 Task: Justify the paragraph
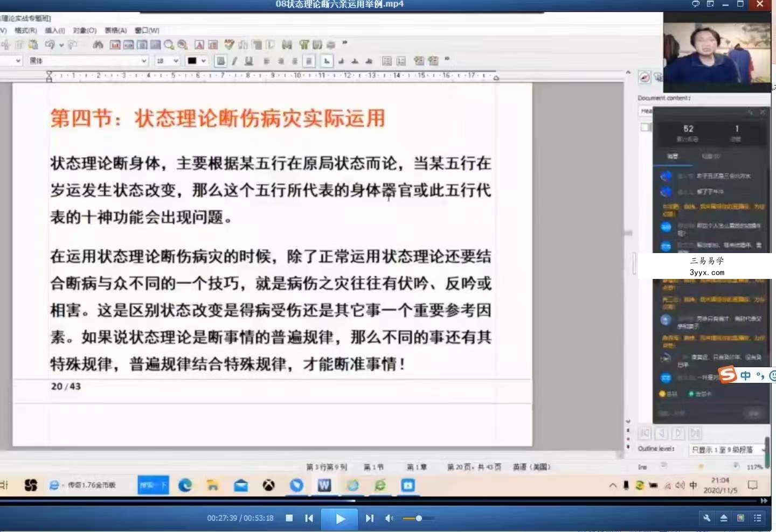(309, 61)
